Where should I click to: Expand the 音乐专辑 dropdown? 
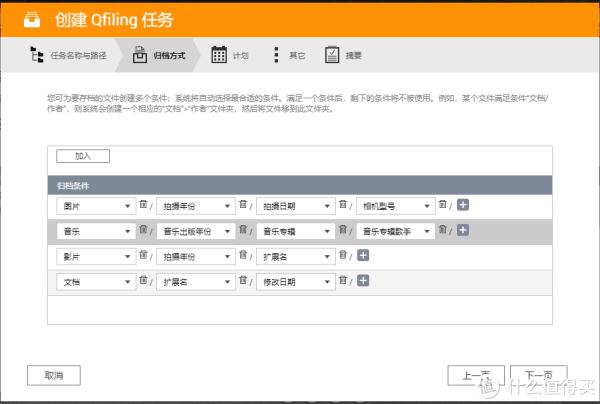[296, 231]
